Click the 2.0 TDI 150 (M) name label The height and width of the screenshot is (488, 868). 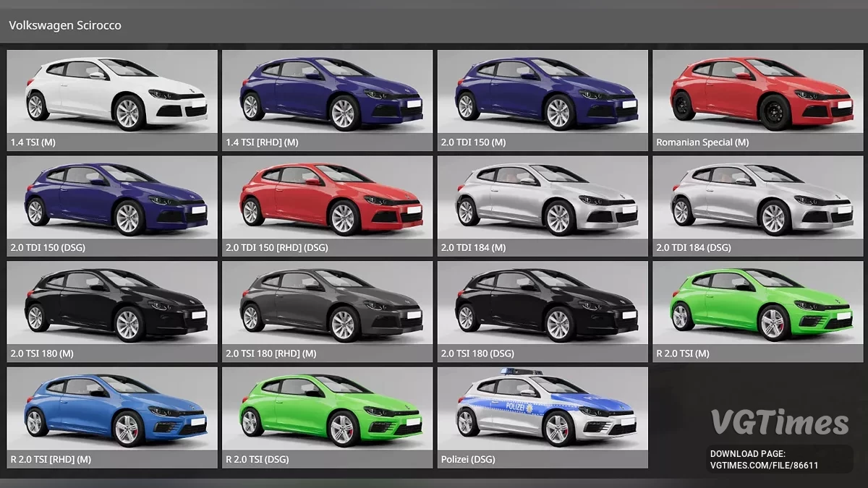coord(475,142)
